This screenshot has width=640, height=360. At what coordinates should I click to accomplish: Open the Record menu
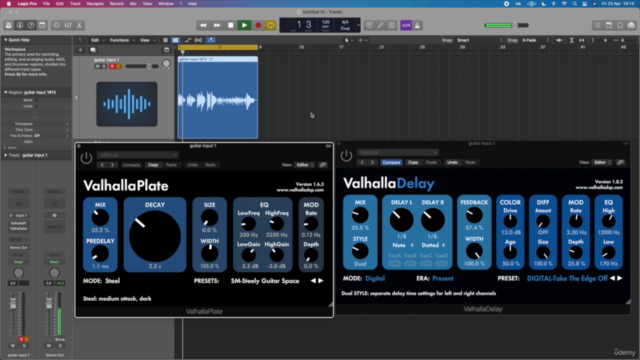116,4
